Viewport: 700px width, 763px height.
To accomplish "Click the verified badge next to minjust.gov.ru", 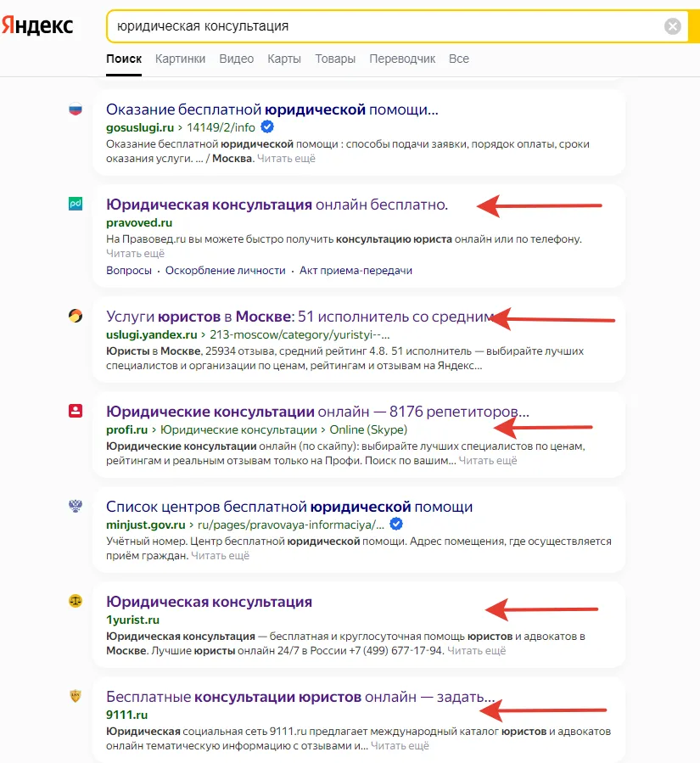I will [x=396, y=524].
